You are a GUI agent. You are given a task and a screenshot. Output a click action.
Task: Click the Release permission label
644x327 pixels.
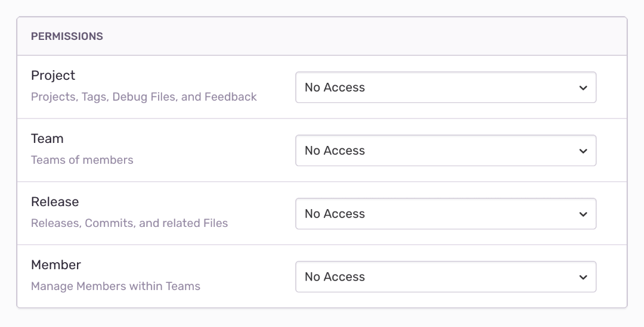point(55,202)
